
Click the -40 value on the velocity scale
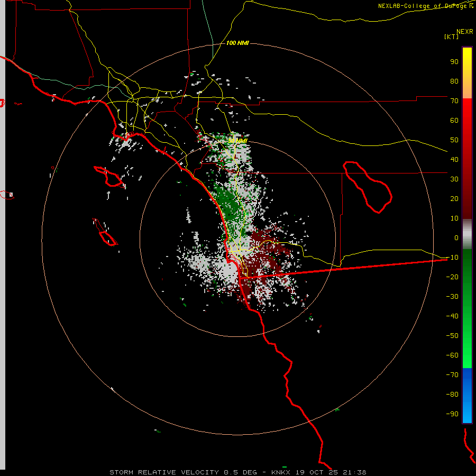coord(452,316)
